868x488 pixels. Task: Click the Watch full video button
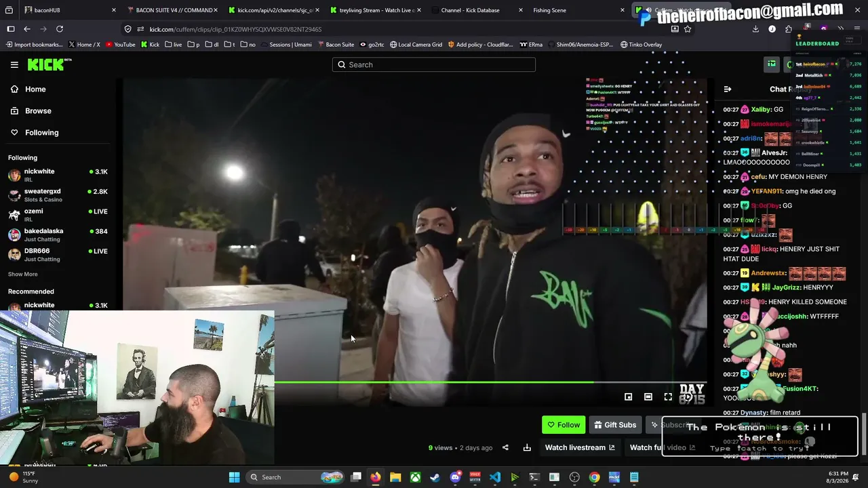pos(663,447)
